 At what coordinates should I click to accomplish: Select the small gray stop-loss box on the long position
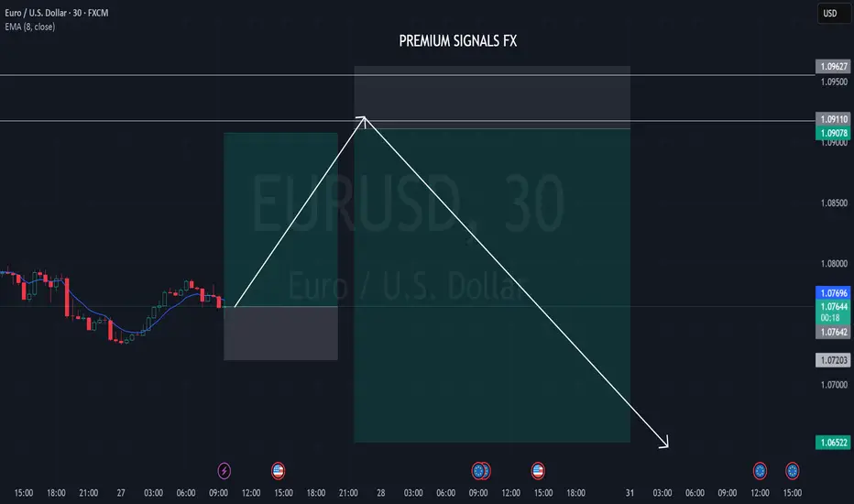click(x=280, y=334)
